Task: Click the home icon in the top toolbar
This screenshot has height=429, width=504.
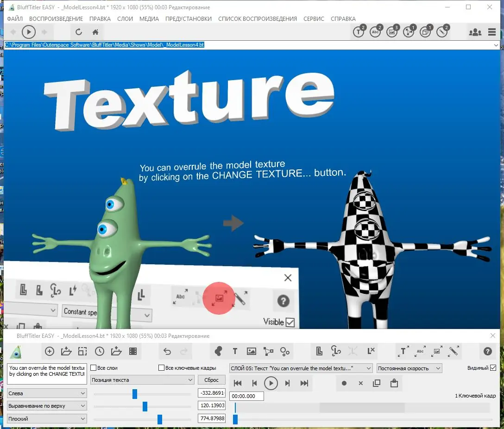Action: pyautogui.click(x=95, y=32)
